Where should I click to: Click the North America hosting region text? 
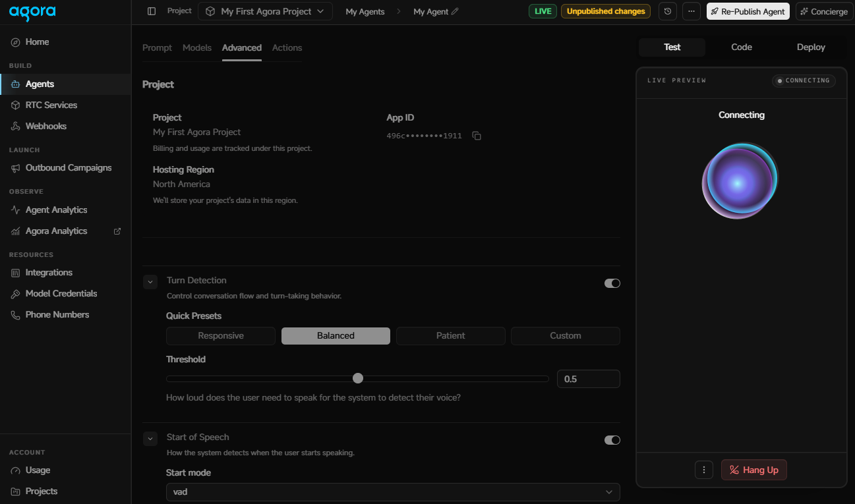pyautogui.click(x=181, y=184)
